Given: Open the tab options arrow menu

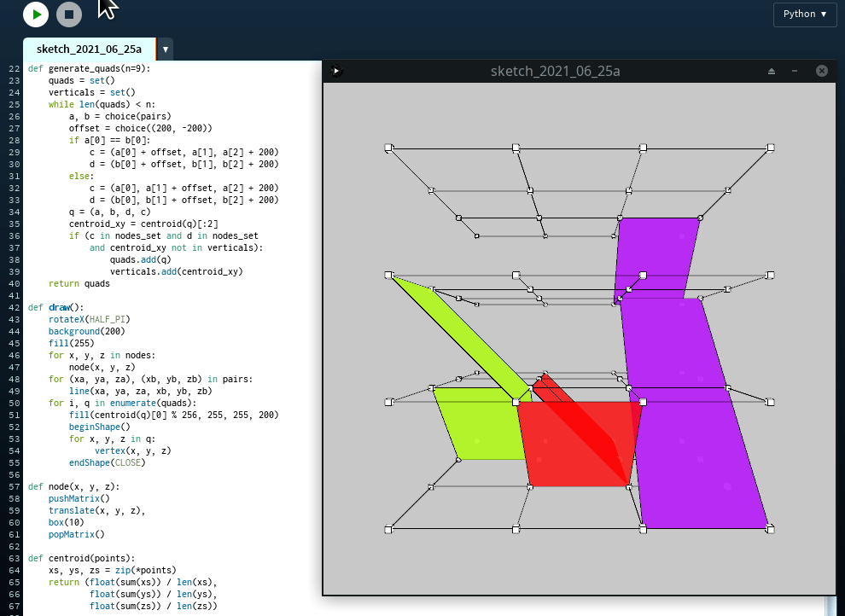Looking at the screenshot, I should [165, 49].
